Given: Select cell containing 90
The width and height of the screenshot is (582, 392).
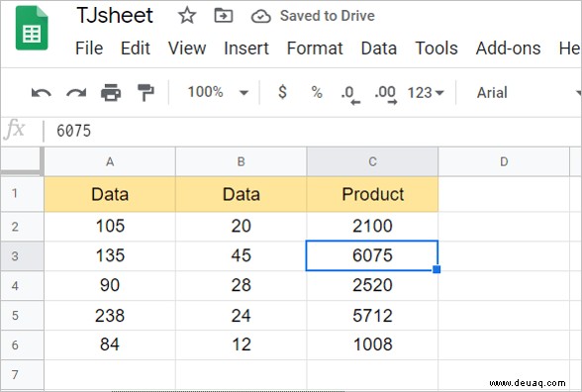Looking at the screenshot, I should [x=110, y=286].
